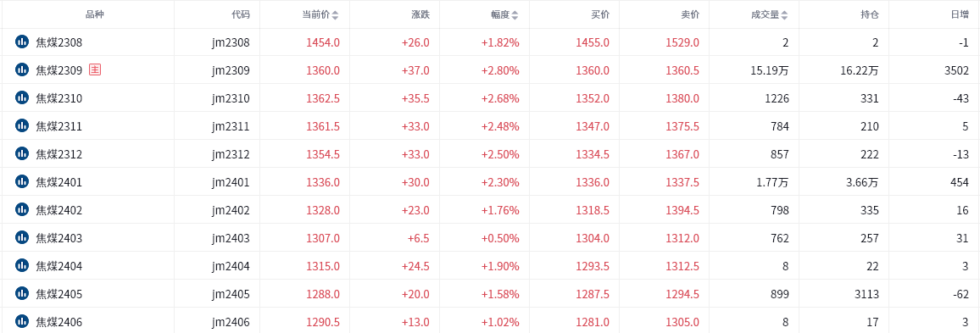Open chart icon for 焦煤2405

click(22, 293)
